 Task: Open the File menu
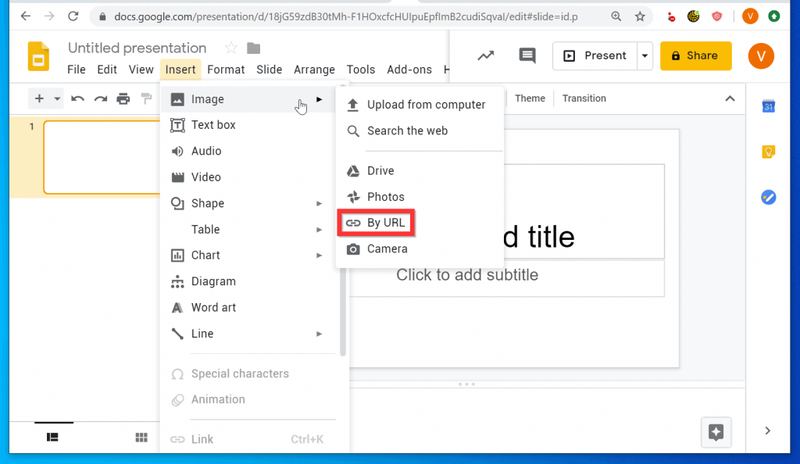(77, 69)
